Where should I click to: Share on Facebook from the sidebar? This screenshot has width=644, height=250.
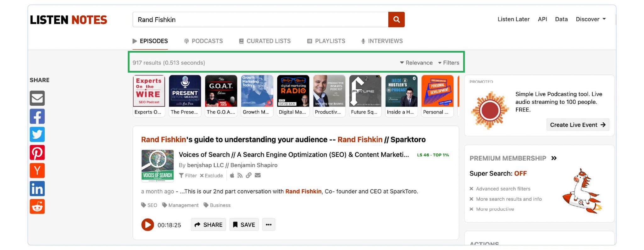37,116
